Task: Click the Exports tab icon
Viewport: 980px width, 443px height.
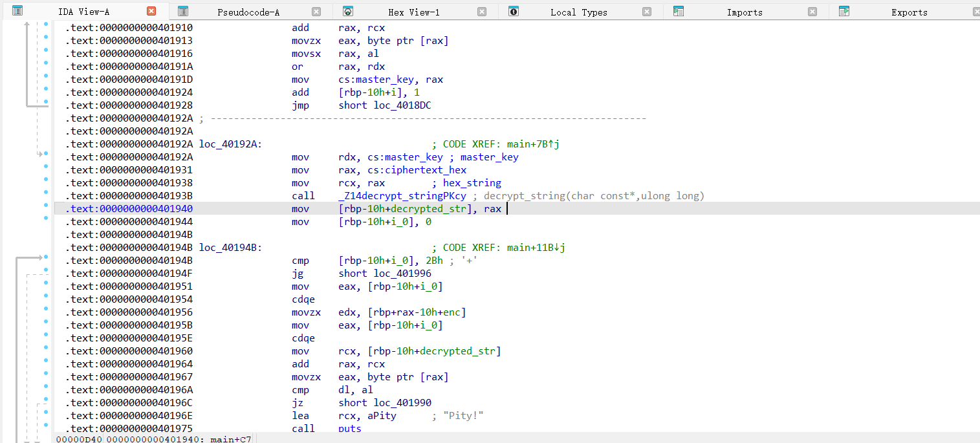Action: (844, 11)
